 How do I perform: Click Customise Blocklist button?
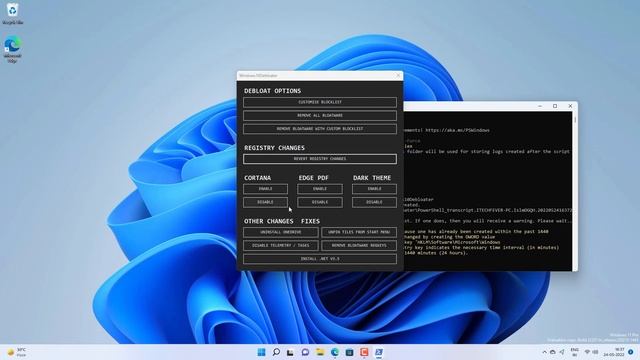[x=320, y=102]
